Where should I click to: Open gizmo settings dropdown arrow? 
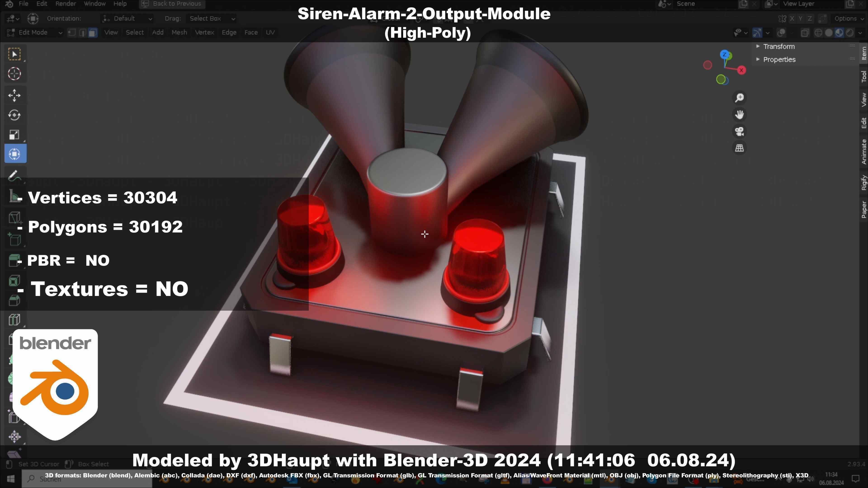coord(767,33)
